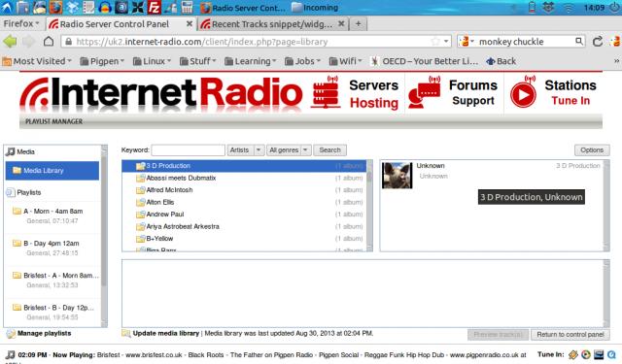Image resolution: width=622 pixels, height=364 pixels.
Task: Expand the Stuff bookmarks folder
Action: 198,61
